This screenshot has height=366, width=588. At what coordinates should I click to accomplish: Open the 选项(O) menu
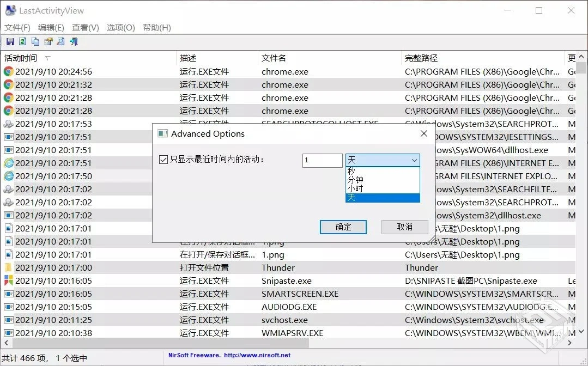pyautogui.click(x=120, y=27)
